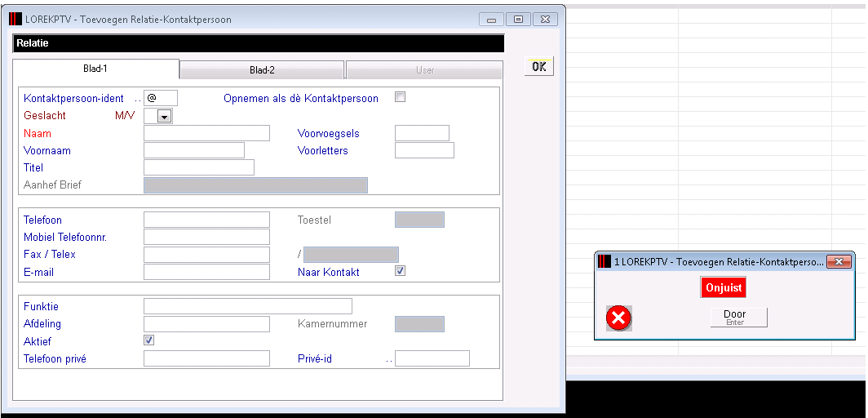The width and height of the screenshot is (868, 418).
Task: Click the grey field after the slash
Action: 351,254
